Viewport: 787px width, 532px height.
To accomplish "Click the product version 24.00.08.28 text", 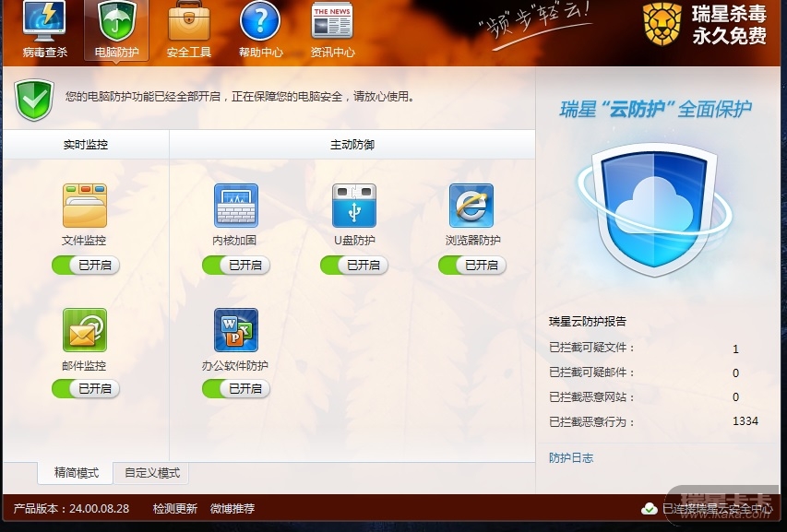I will point(71,508).
